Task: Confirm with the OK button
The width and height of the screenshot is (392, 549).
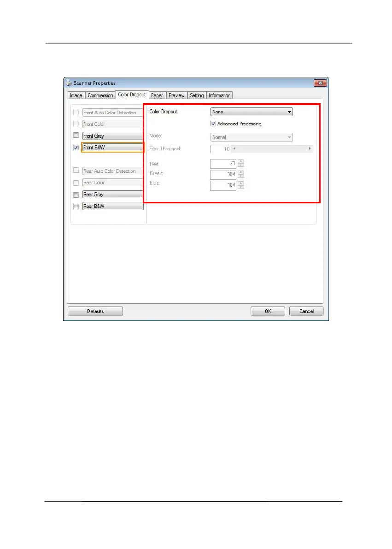Action: click(268, 311)
